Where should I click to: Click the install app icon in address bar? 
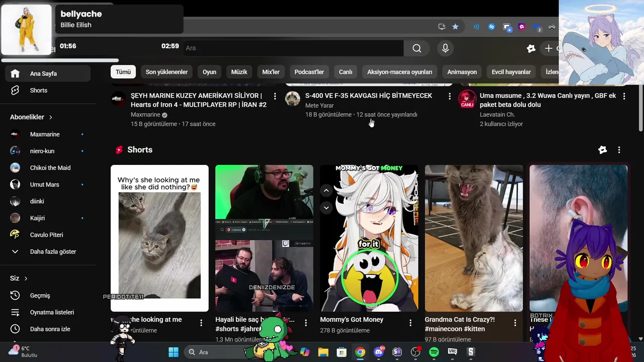[x=442, y=27]
